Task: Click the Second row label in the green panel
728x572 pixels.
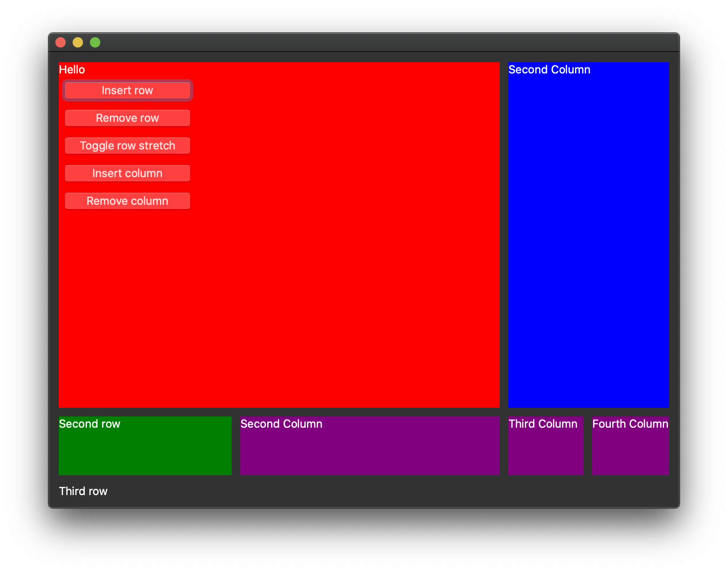Action: 89,424
